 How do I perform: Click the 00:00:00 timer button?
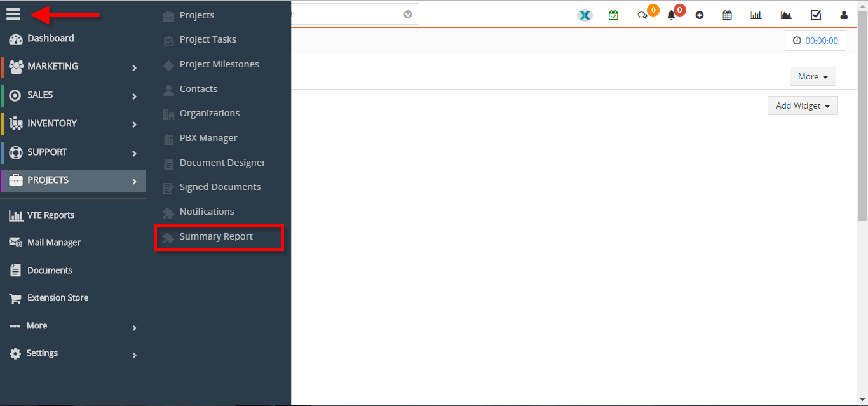click(815, 41)
